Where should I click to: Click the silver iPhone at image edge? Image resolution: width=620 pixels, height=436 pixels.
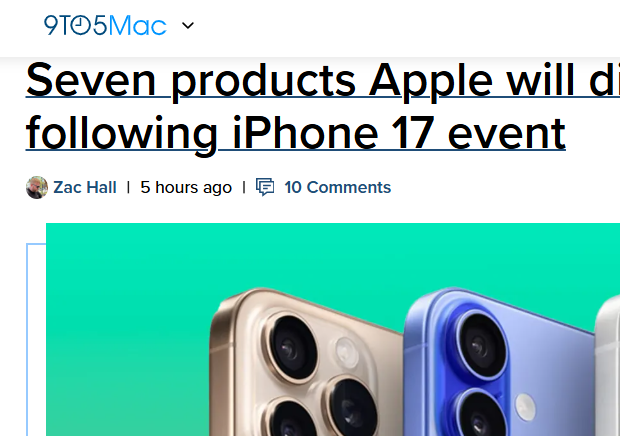click(x=608, y=380)
